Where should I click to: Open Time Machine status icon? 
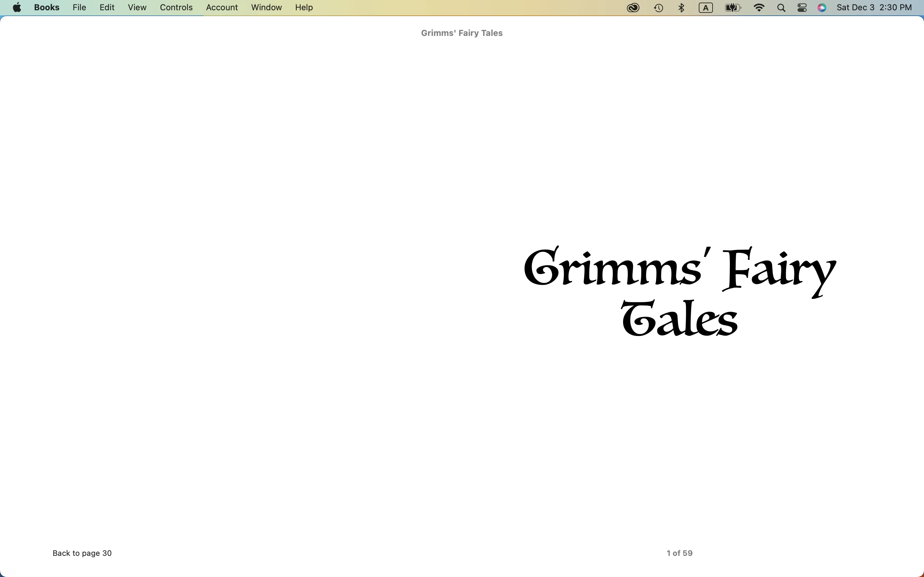[x=658, y=8]
